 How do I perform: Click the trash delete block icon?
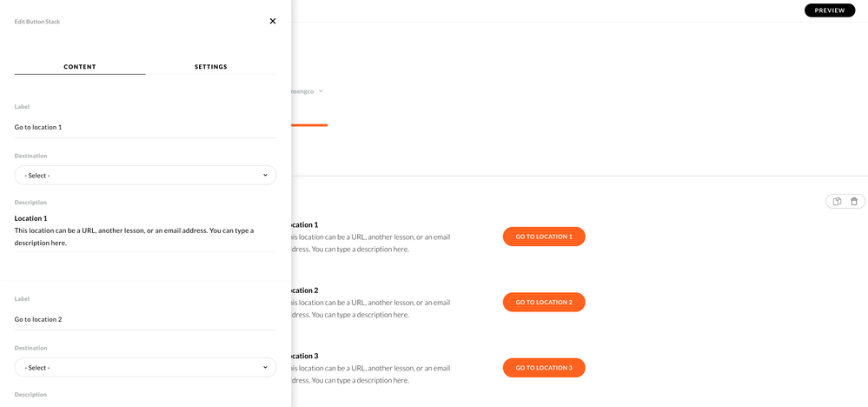point(854,202)
